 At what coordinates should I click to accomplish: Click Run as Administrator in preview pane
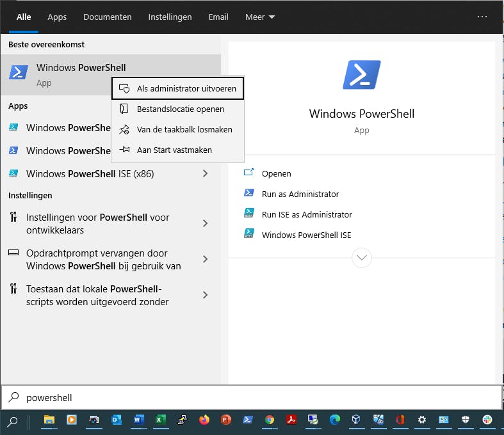click(x=300, y=194)
